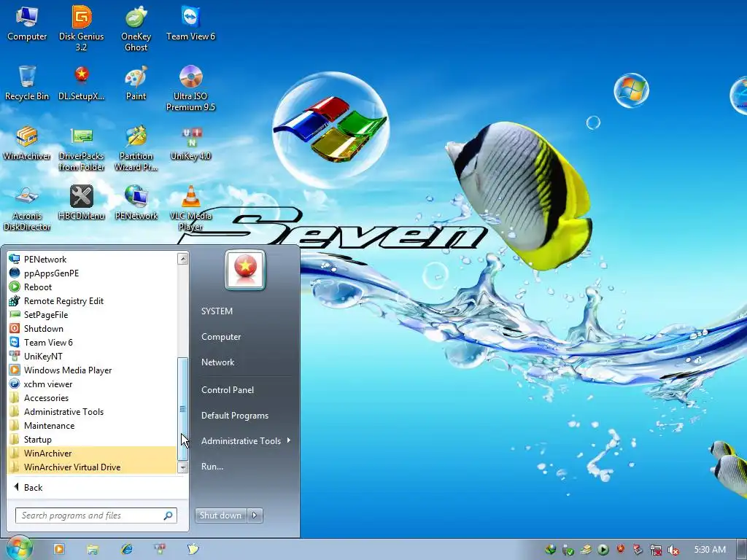Image resolution: width=747 pixels, height=560 pixels.
Task: Launch Ultra ISO Premium 9.5 icon
Action: pos(190,88)
